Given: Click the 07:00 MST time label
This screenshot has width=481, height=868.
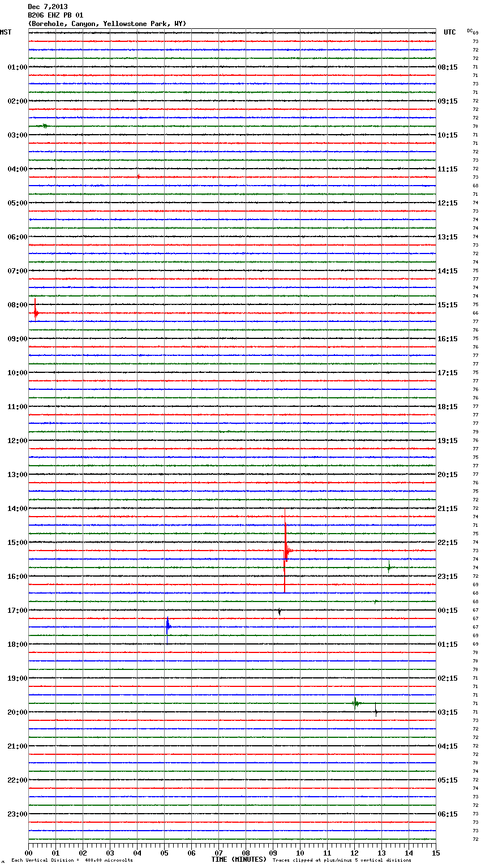Looking at the screenshot, I should pyautogui.click(x=18, y=271).
